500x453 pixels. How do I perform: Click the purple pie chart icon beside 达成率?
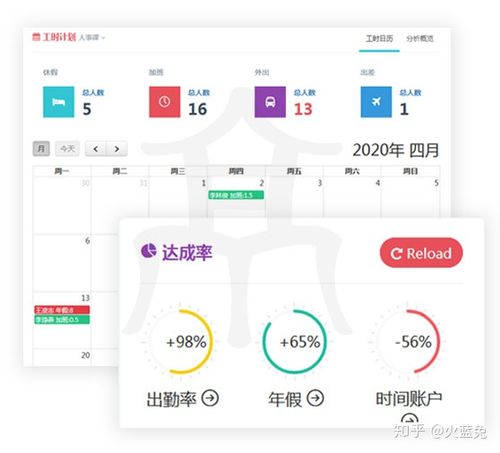pyautogui.click(x=149, y=251)
